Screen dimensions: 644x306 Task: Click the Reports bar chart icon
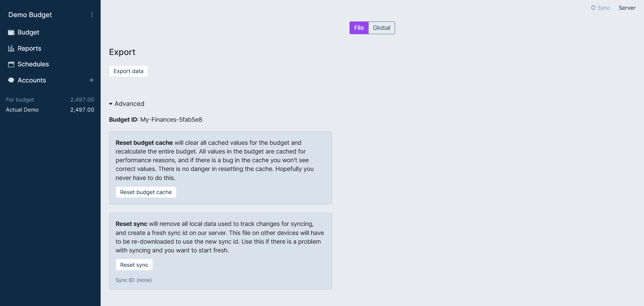(x=11, y=49)
